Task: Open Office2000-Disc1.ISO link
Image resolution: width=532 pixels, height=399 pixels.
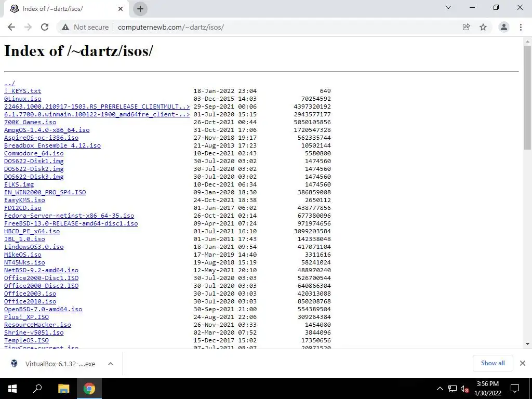Action: (x=41, y=278)
